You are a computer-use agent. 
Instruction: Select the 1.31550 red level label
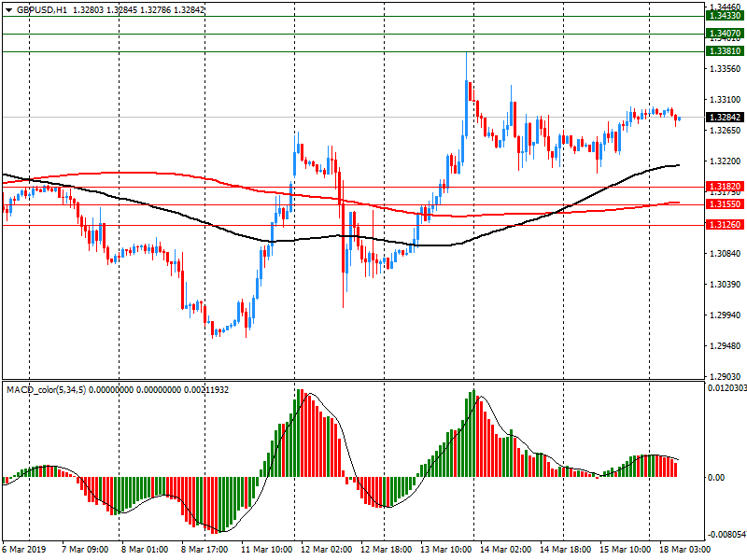click(725, 204)
